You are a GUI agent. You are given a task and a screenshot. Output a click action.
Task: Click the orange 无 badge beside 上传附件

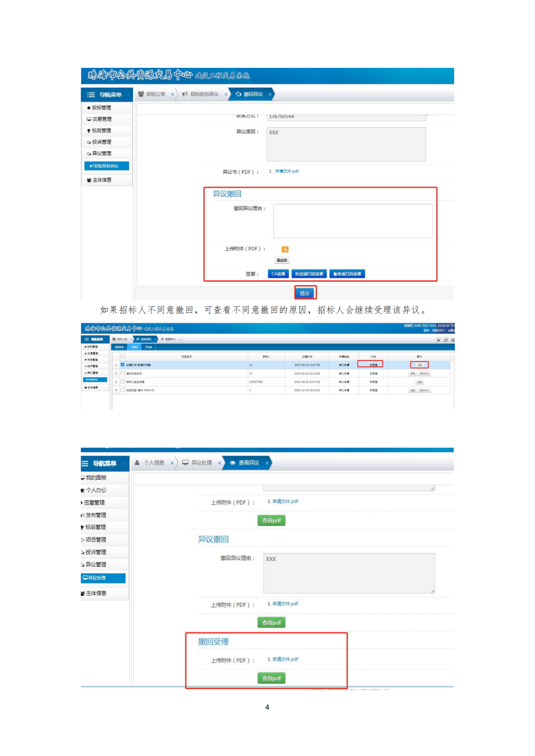pyautogui.click(x=285, y=249)
